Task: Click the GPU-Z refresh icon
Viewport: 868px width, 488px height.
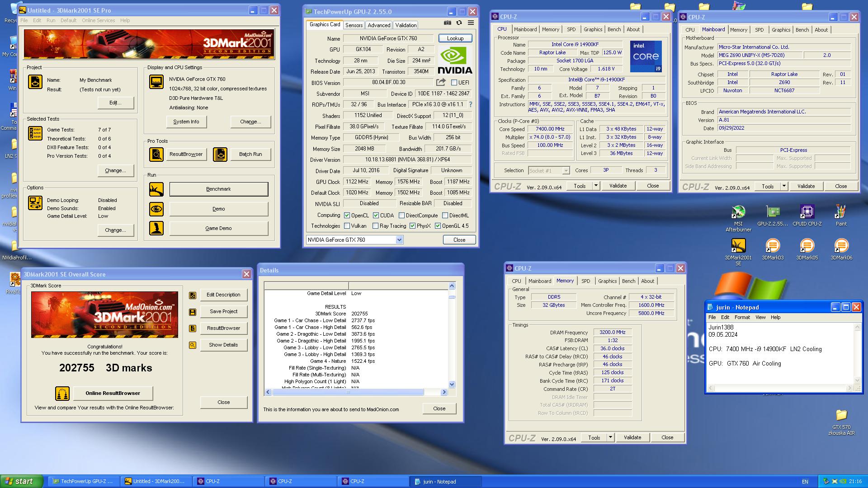Action: coord(459,23)
